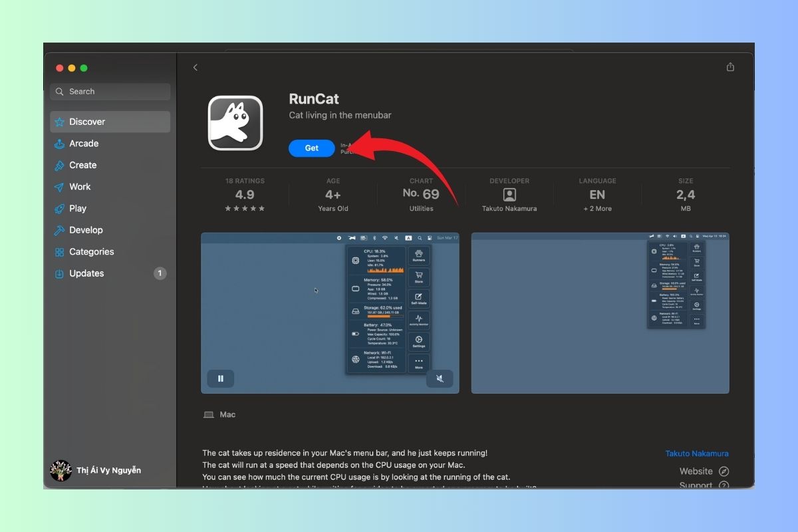Click the developer person icon
This screenshot has height=532, width=798.
(509, 195)
